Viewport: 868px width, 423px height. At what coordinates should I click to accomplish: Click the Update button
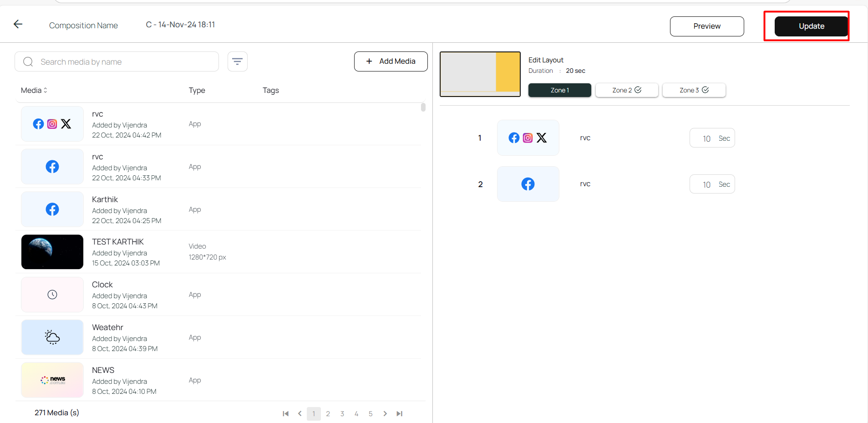(x=811, y=26)
